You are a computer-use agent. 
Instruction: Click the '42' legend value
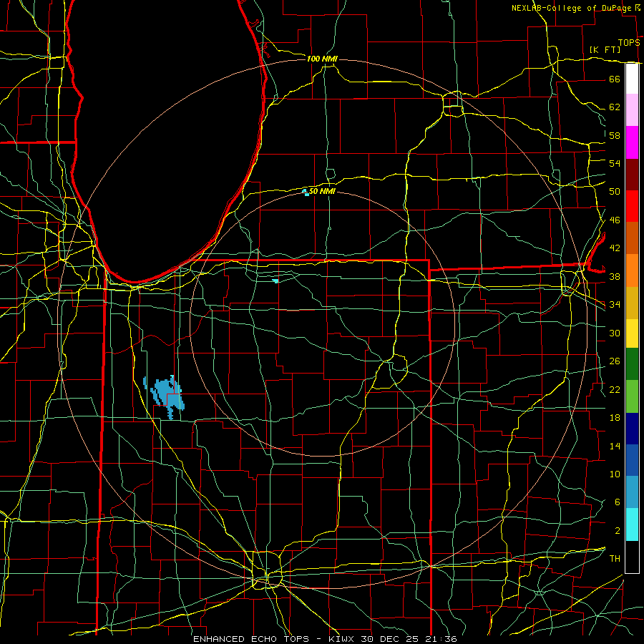615,248
